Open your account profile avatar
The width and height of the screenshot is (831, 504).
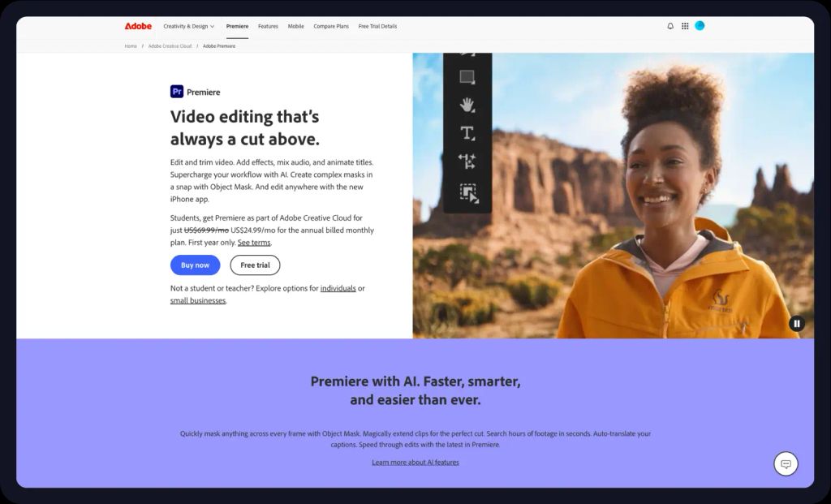tap(700, 25)
